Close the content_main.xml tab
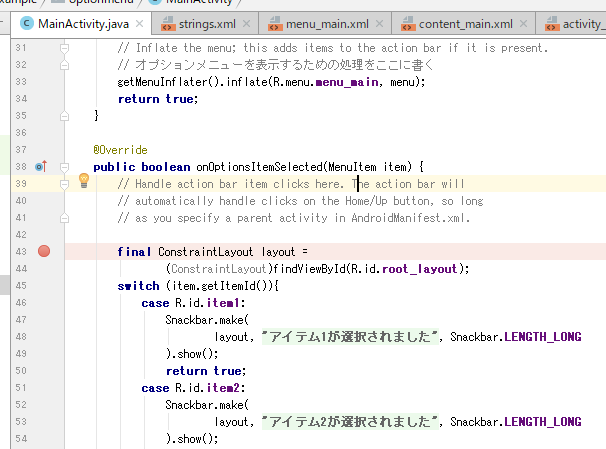 pos(523,24)
